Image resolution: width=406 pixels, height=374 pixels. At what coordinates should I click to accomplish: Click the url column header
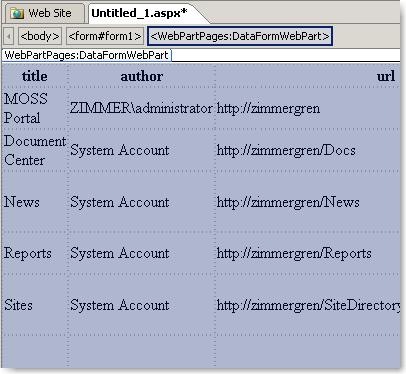click(x=386, y=76)
